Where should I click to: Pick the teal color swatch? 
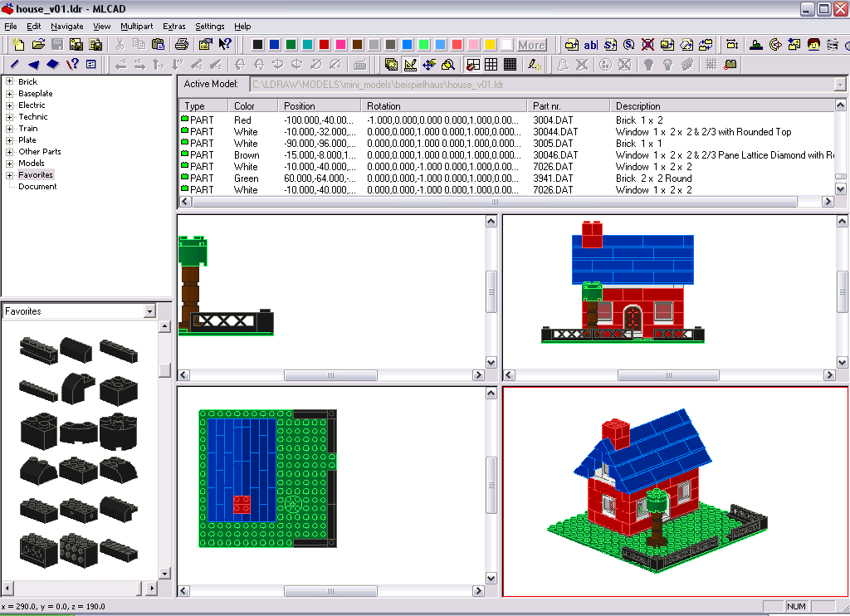pos(308,45)
